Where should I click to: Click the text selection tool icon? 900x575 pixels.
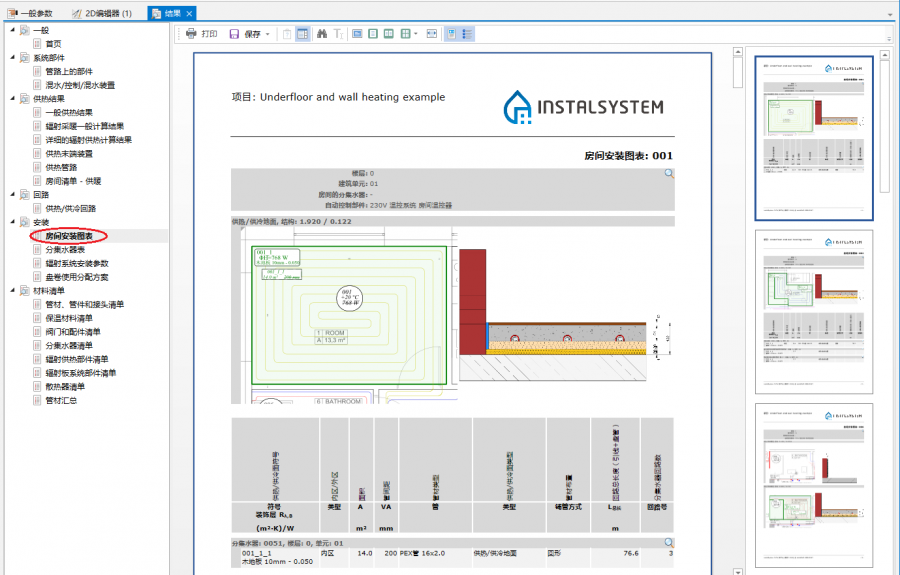pyautogui.click(x=338, y=34)
